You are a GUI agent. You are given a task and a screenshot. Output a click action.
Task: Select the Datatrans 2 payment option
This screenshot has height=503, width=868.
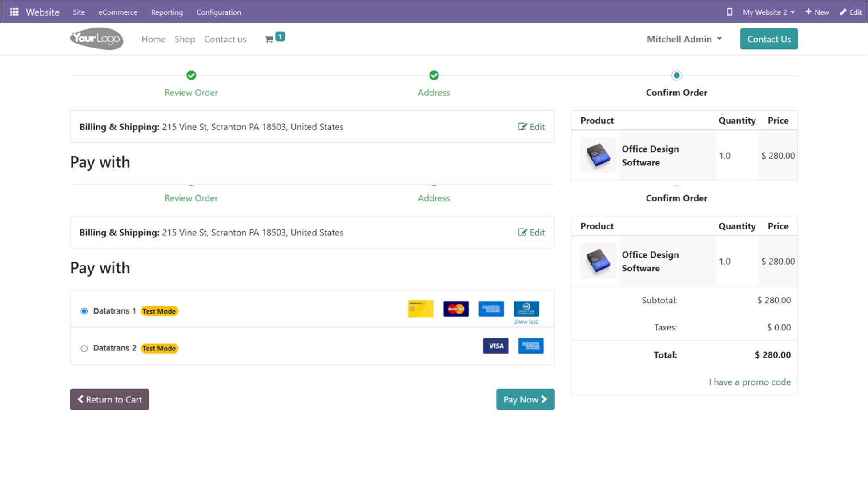point(84,349)
